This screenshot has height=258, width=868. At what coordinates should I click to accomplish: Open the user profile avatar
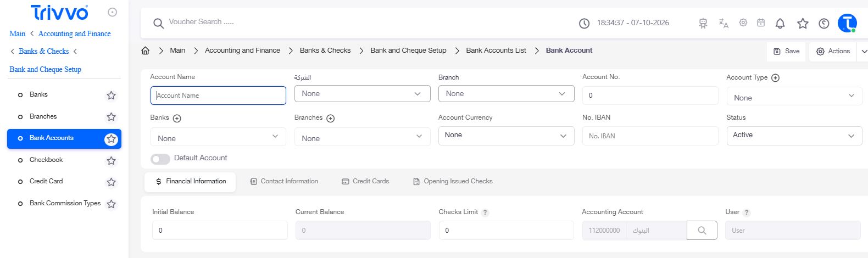pos(847,23)
